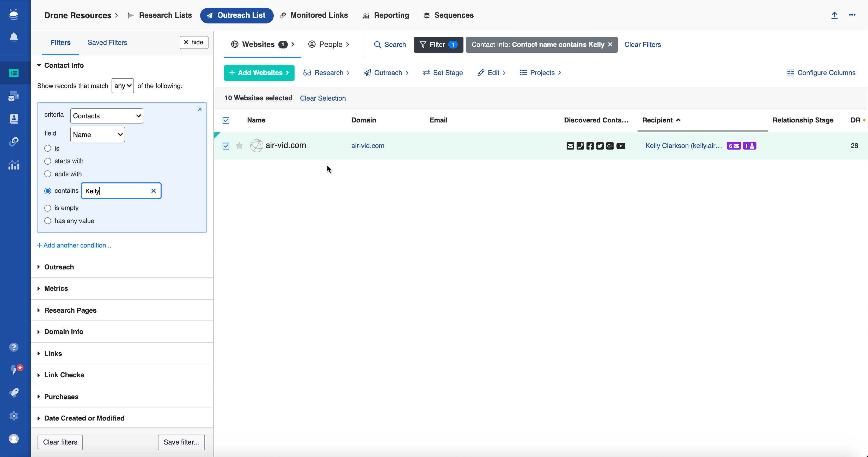Open the gear settings icon in sidebar
This screenshot has width=868, height=457.
(14, 416)
